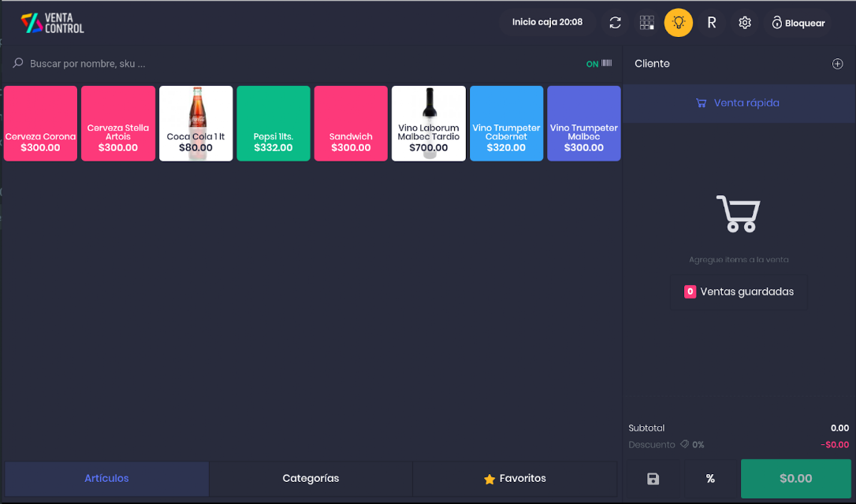Screen dimensions: 856x504
Task: Click the Subtotal label
Action: tap(646, 428)
